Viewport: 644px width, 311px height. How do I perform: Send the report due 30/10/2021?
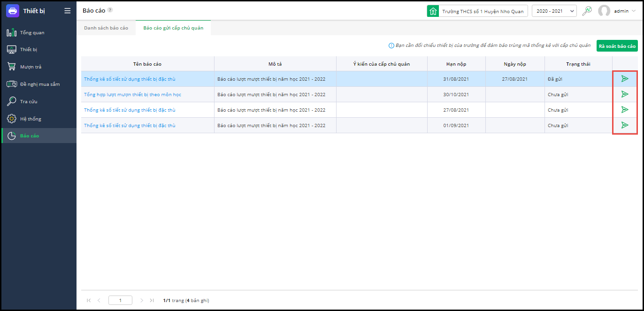click(x=625, y=94)
